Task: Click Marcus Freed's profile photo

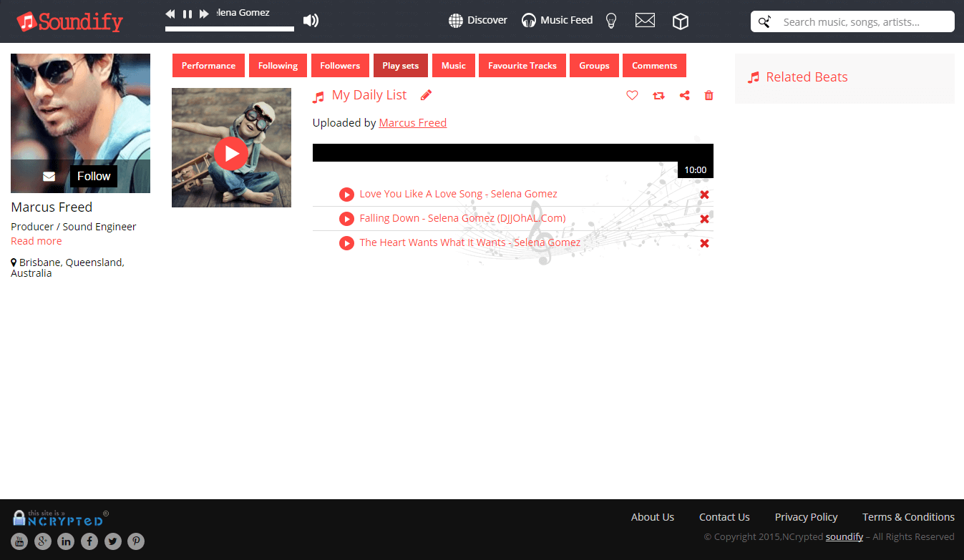Action: (x=80, y=123)
